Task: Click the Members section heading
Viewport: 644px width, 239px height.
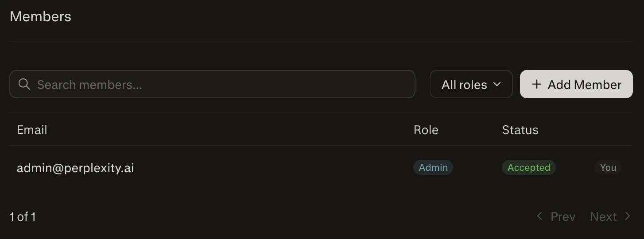Action: pyautogui.click(x=40, y=16)
